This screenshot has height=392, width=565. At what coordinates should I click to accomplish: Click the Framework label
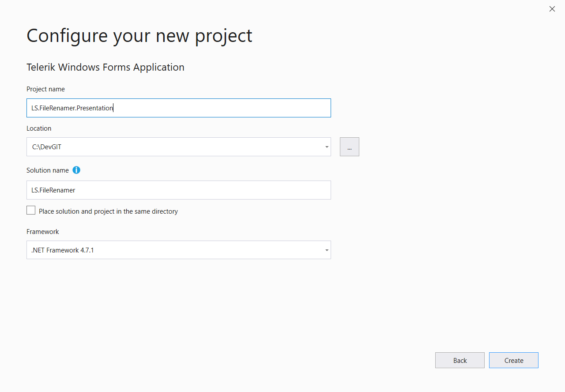click(43, 232)
